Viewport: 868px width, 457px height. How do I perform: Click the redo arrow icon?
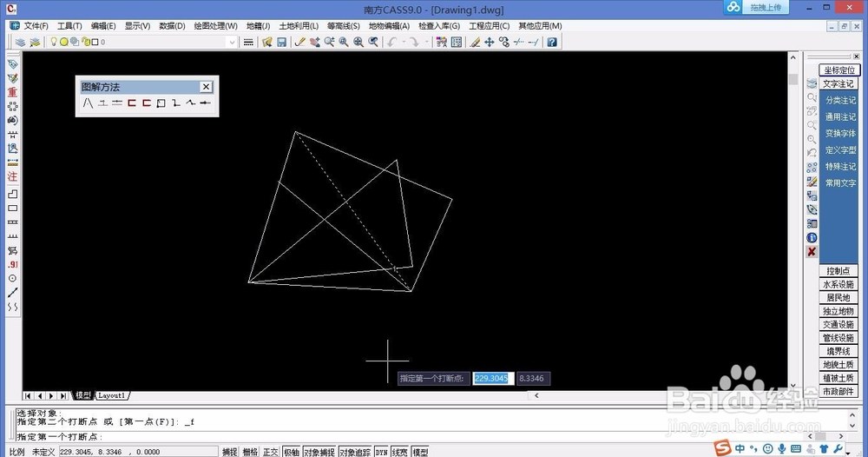[x=414, y=42]
